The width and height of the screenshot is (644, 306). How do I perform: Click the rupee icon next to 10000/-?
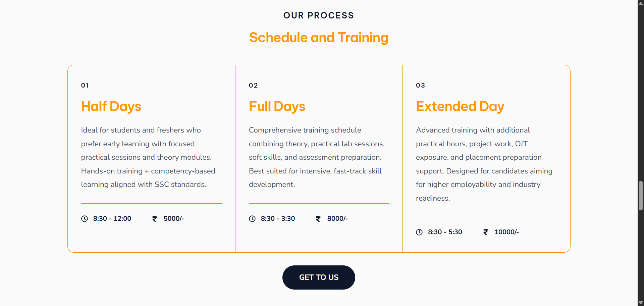485,232
